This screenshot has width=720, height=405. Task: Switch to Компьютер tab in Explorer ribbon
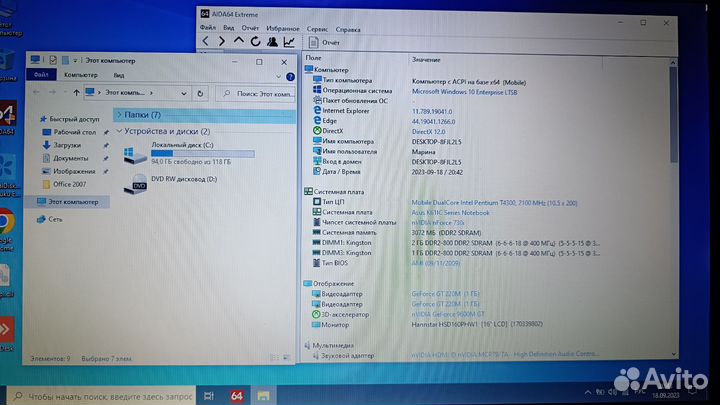(x=81, y=75)
